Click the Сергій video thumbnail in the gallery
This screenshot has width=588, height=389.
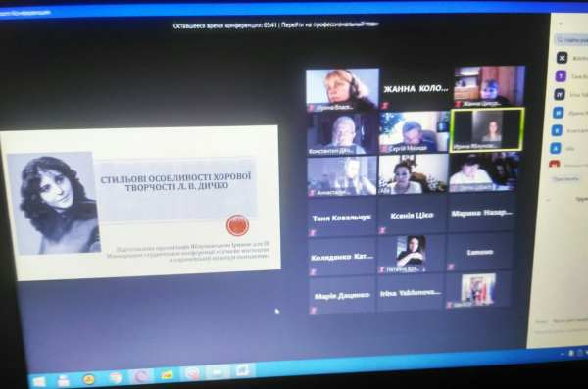414,132
